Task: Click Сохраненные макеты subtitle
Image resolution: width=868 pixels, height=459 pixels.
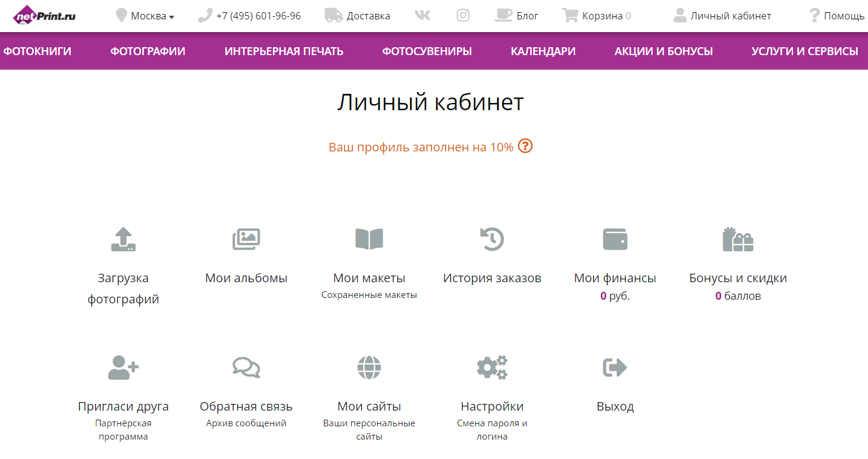Action: pyautogui.click(x=369, y=295)
